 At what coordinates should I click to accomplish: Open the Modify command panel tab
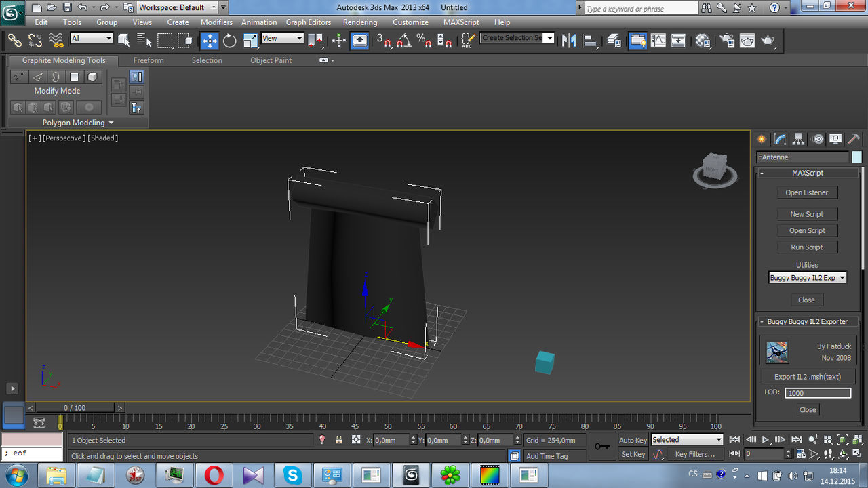coord(781,139)
